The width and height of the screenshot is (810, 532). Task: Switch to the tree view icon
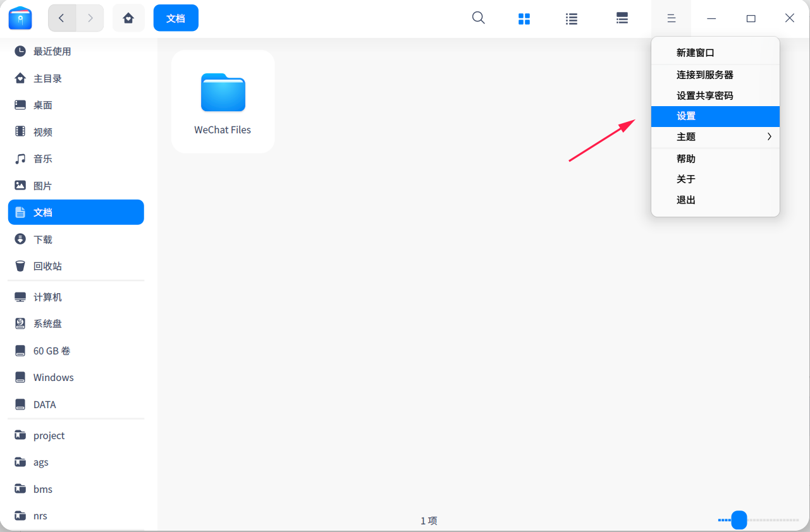622,18
